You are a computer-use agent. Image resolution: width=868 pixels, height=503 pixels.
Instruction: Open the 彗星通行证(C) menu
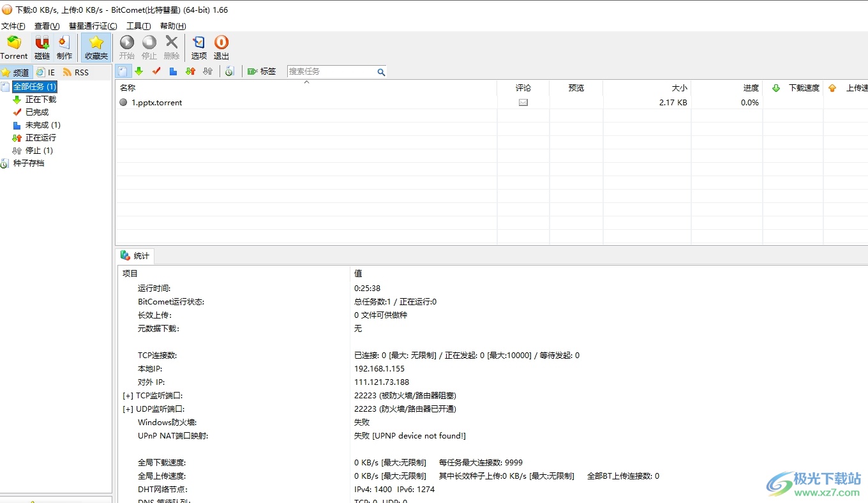93,26
